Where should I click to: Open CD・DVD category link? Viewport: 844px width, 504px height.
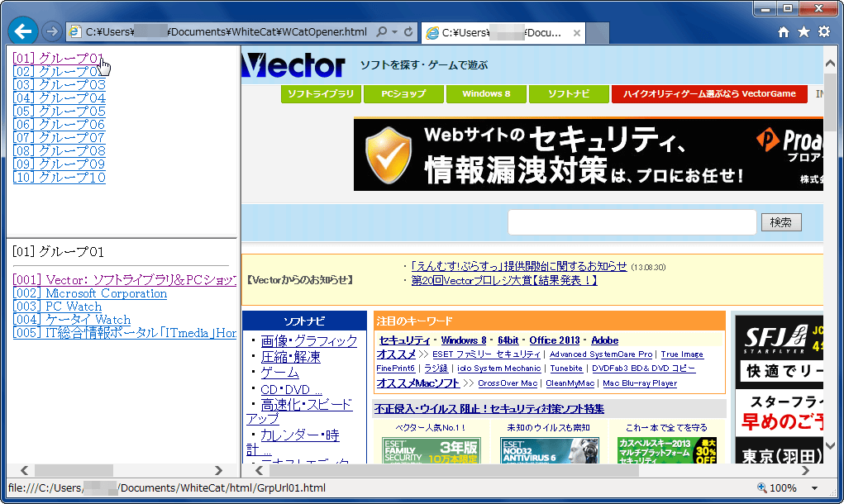tap(291, 389)
